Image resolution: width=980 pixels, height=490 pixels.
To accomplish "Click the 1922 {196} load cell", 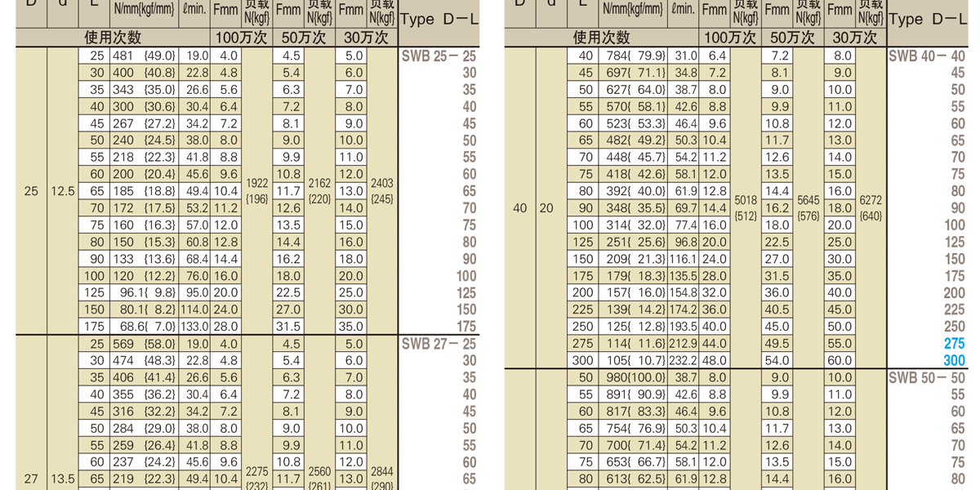I will point(257,191).
